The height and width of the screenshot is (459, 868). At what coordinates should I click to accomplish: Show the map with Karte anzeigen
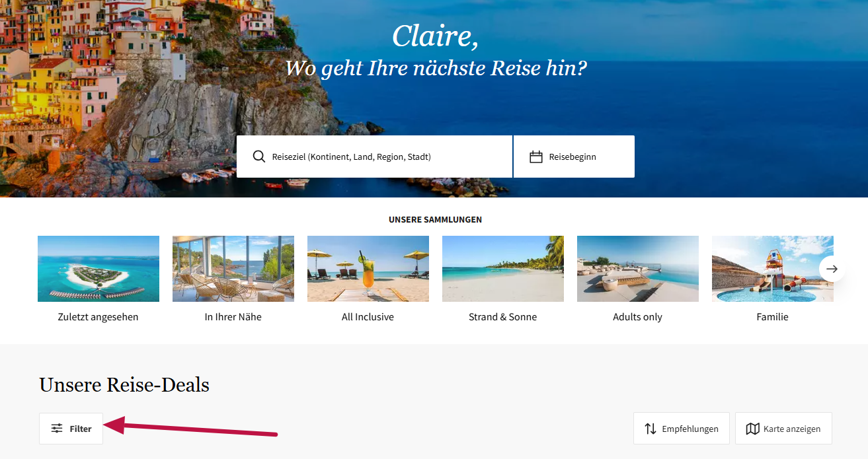(x=783, y=429)
